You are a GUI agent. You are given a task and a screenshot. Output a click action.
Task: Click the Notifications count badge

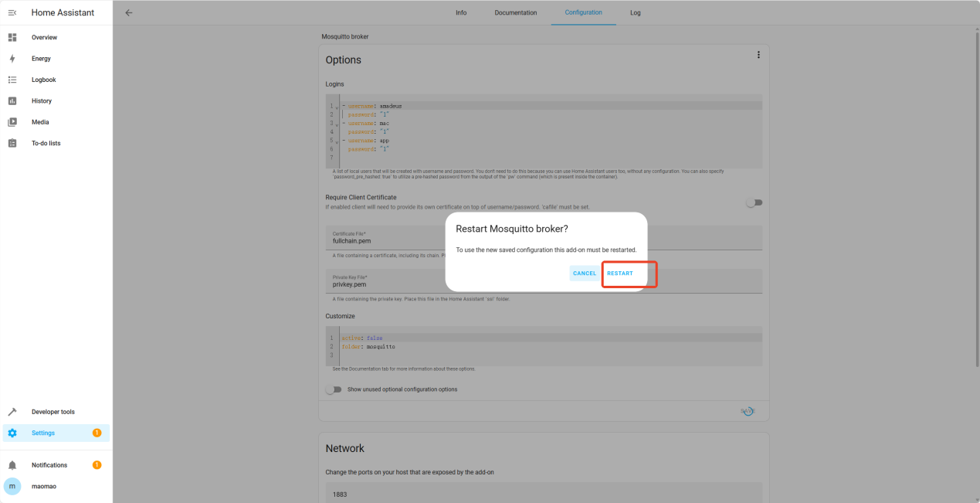(x=97, y=465)
